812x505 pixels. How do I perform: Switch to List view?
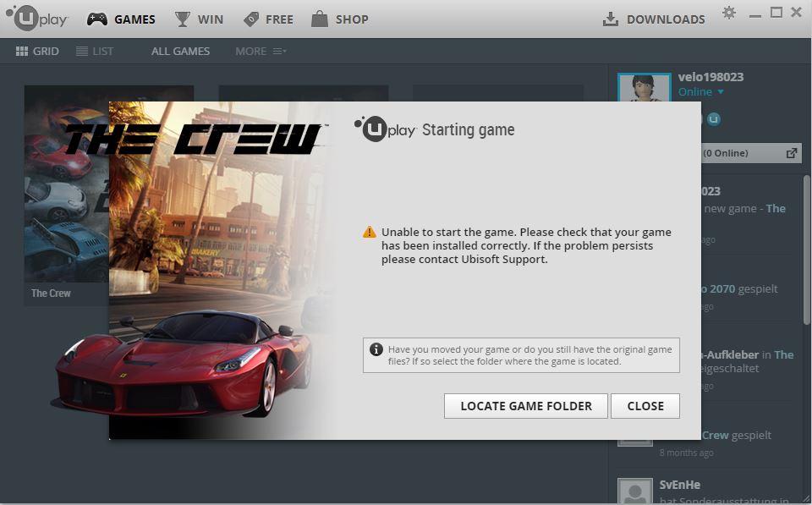(94, 52)
